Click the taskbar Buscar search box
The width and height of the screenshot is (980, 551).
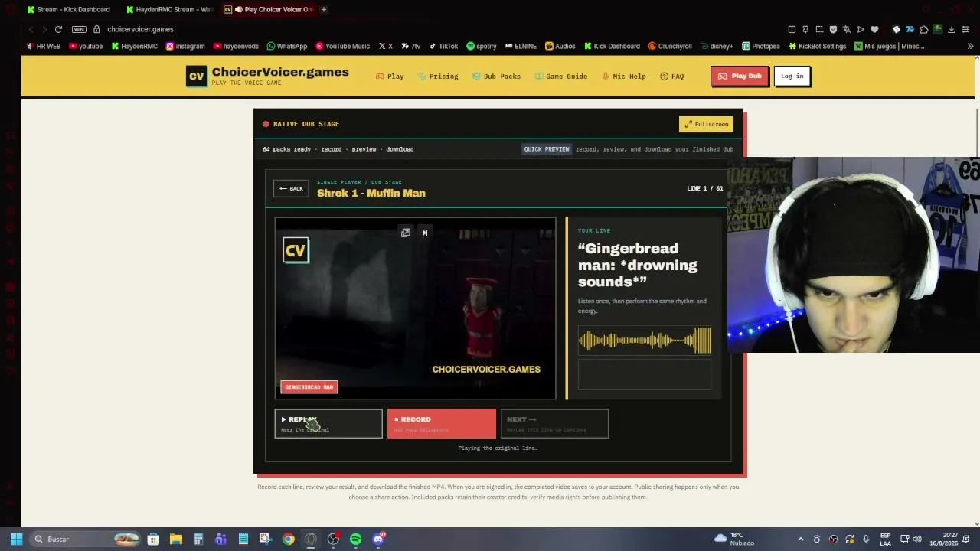click(86, 539)
